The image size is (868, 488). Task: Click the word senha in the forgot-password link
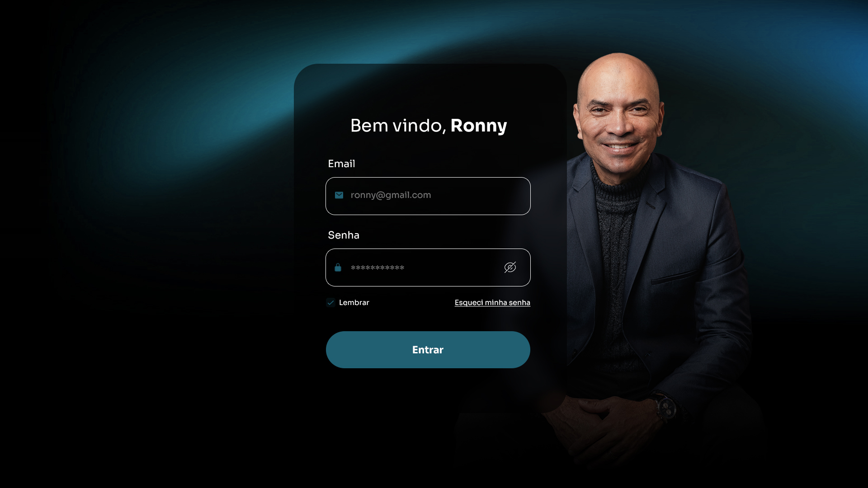click(x=519, y=303)
